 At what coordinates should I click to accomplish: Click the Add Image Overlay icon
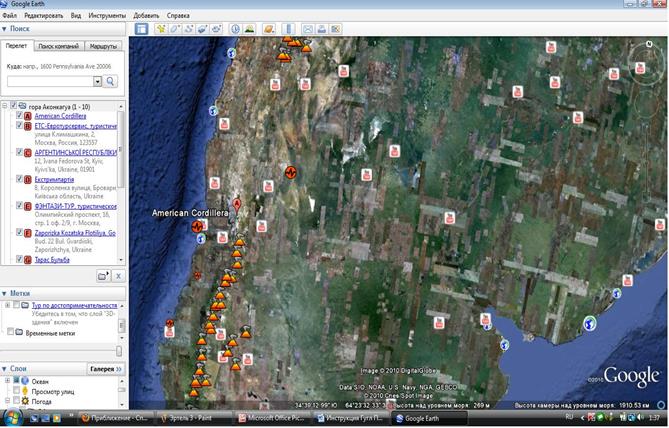pos(203,29)
